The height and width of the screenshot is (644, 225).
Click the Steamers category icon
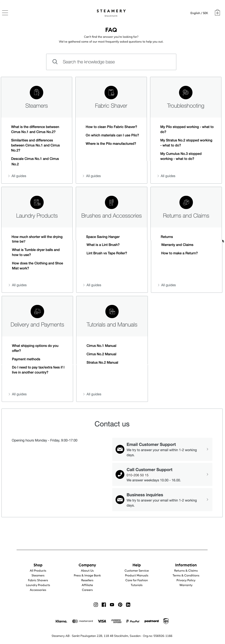click(37, 93)
